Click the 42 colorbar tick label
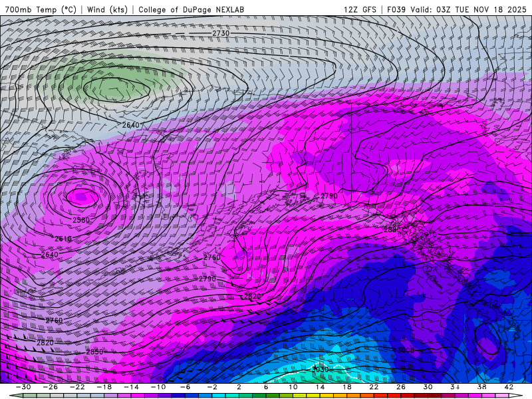This screenshot has height=399, width=532. [x=509, y=387]
